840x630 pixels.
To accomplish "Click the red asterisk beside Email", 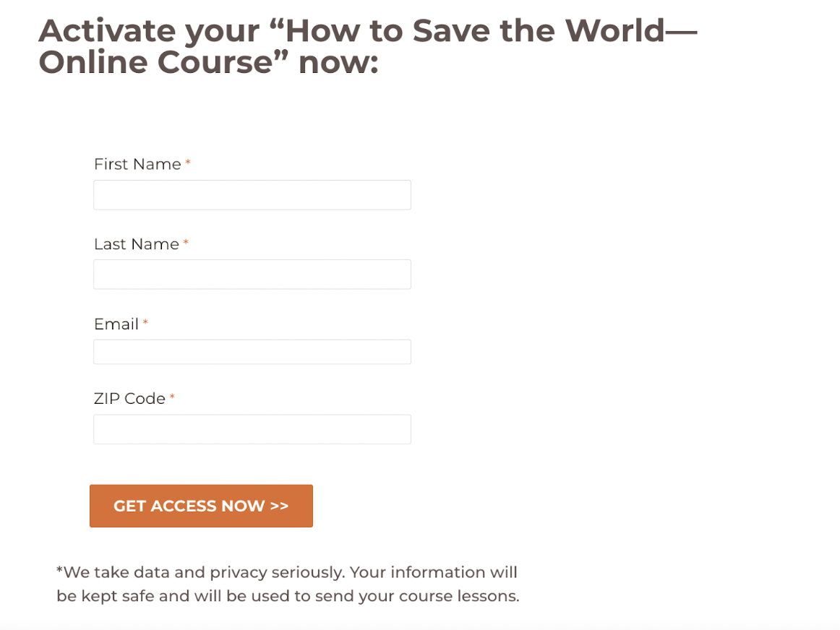I will click(145, 324).
